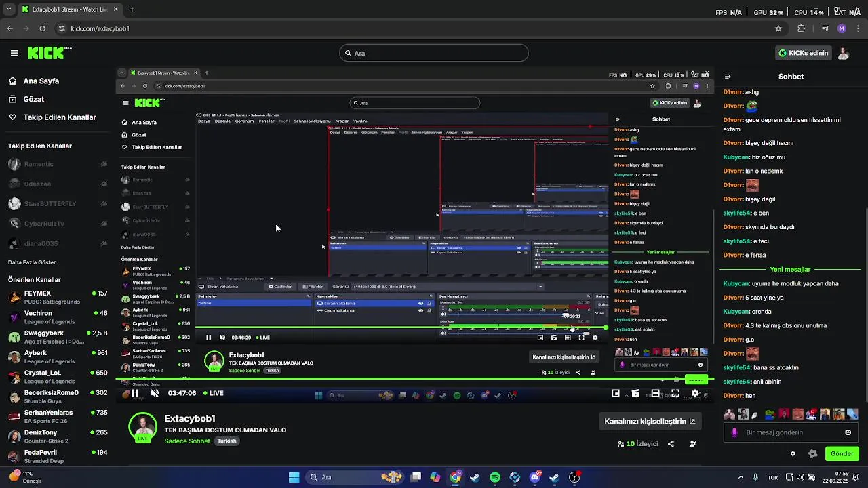Open video player settings gear

point(695,393)
